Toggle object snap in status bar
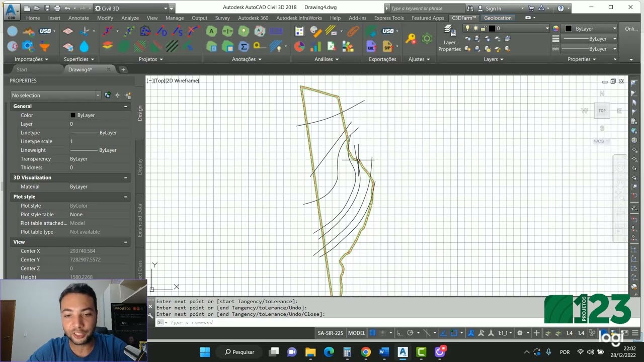 (454, 333)
